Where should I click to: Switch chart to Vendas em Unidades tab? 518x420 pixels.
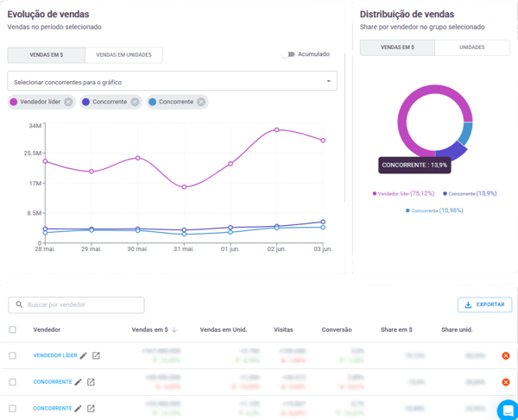coord(123,55)
